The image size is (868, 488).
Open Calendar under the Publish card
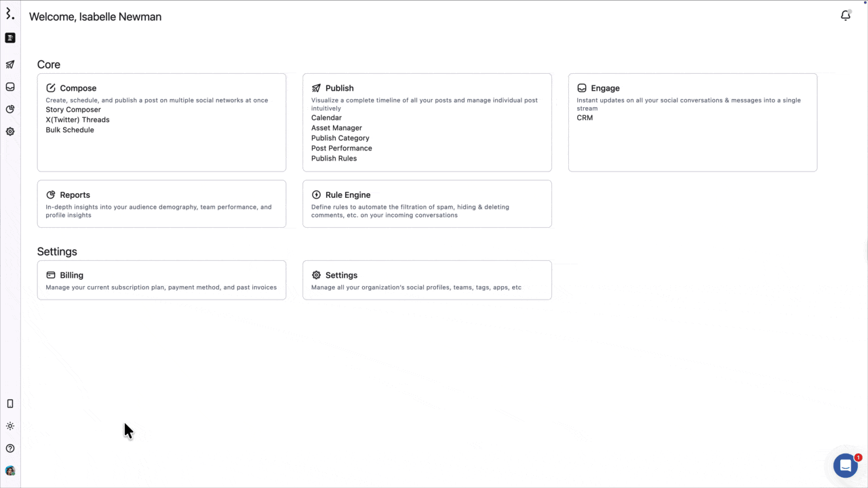tap(326, 117)
